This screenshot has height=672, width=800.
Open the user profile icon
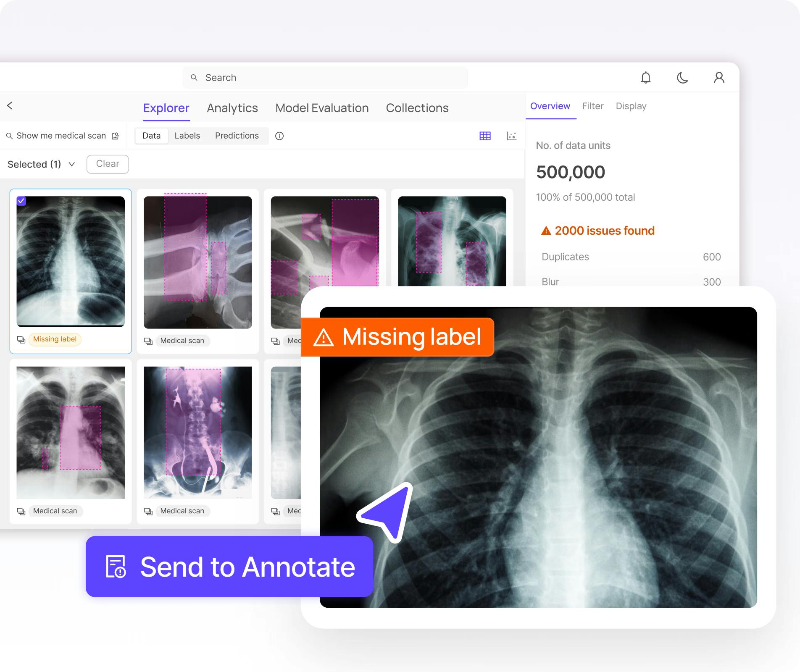pos(719,78)
